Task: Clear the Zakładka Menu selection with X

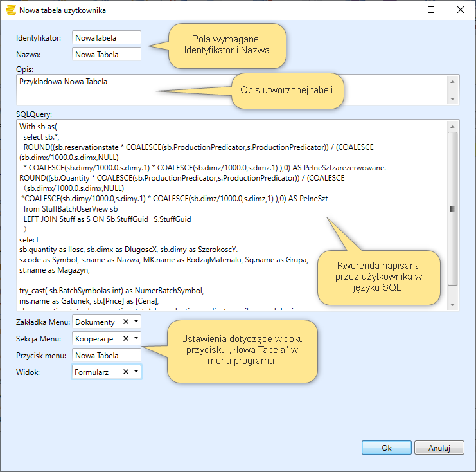Action: coord(126,322)
